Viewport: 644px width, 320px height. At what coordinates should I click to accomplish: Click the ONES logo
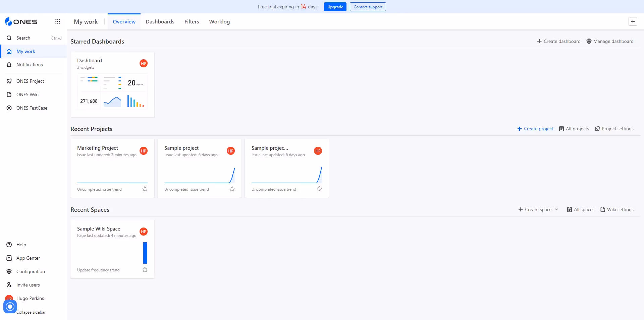tap(21, 22)
